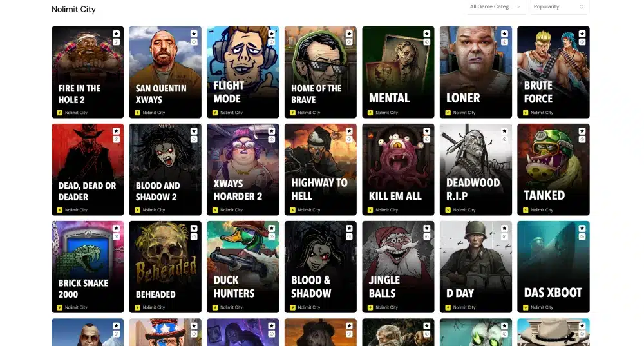Click info icon on Flight Mode card

tap(272, 42)
